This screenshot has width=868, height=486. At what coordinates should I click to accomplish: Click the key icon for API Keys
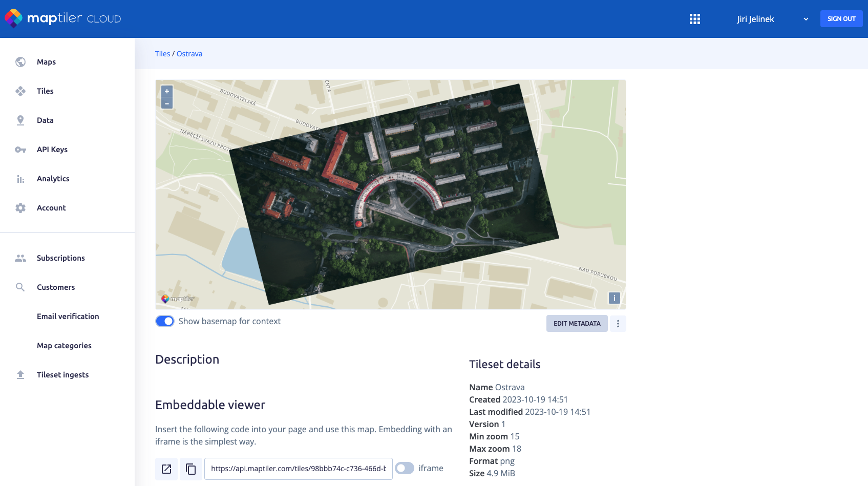coord(20,150)
